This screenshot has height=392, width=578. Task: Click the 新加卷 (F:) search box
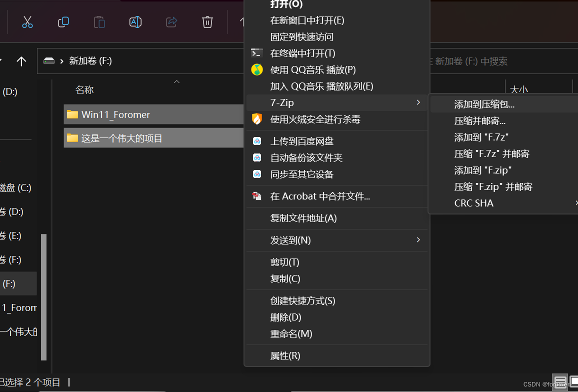[503, 61]
